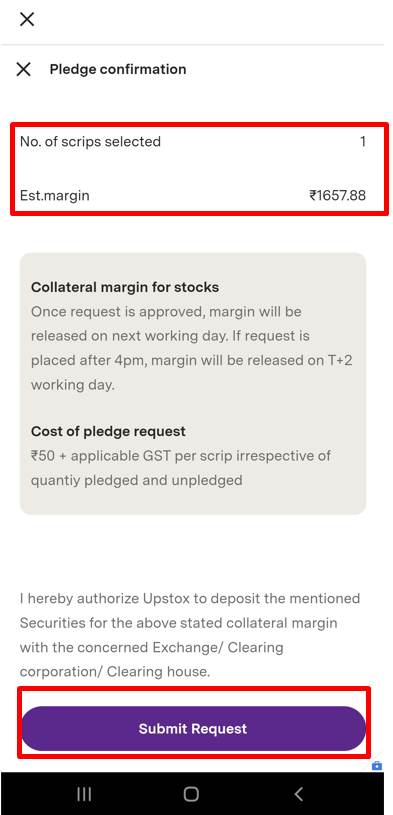The width and height of the screenshot is (393, 815).
Task: Open Android recent apps navigation icon
Action: click(x=84, y=794)
